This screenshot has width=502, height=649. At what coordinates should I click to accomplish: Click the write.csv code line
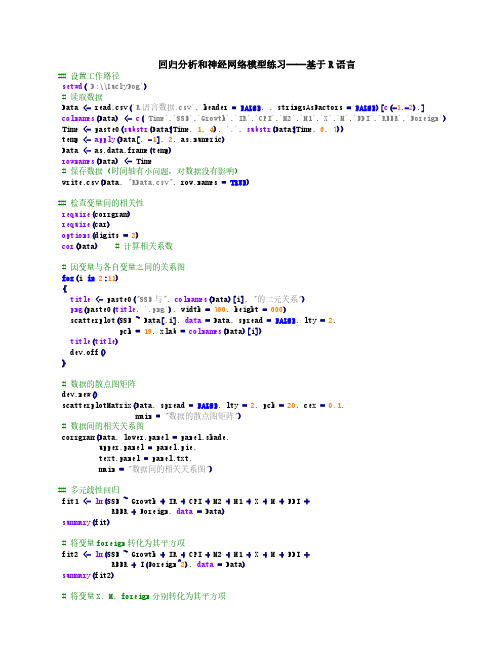coord(156,183)
